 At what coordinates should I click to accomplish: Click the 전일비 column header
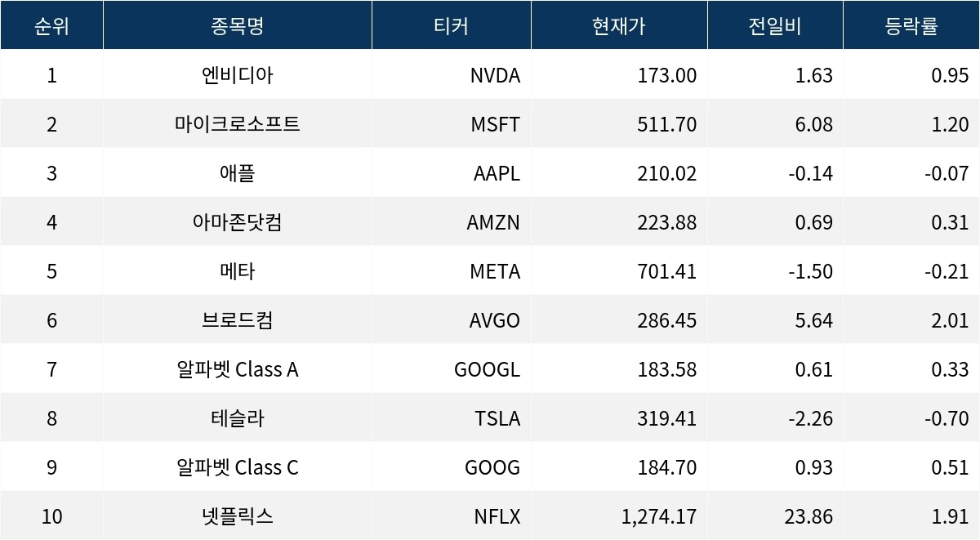775,25
